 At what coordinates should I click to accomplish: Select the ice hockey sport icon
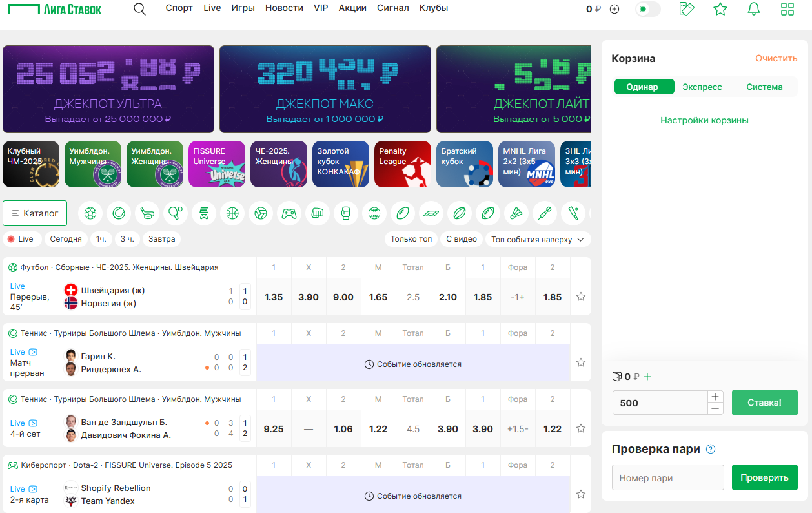[147, 213]
